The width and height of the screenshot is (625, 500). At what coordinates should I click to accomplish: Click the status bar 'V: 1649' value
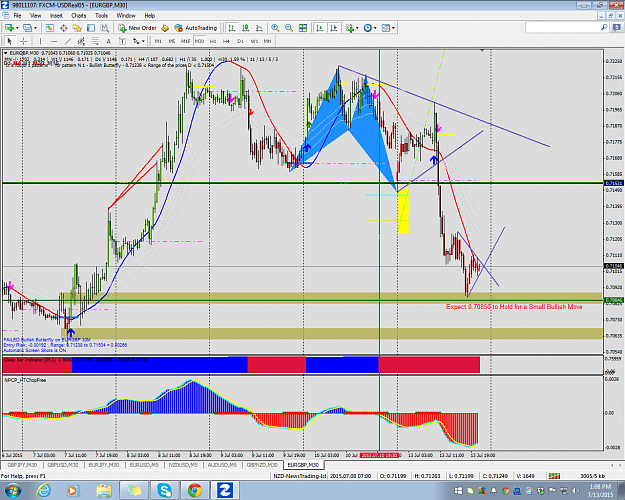[x=525, y=476]
